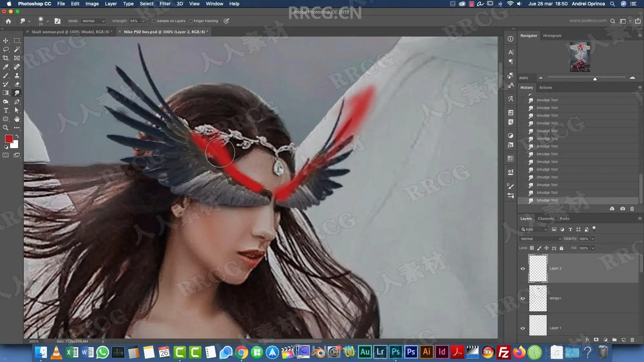The image size is (644, 362).
Task: Switch to the Channels tab
Action: click(x=546, y=219)
